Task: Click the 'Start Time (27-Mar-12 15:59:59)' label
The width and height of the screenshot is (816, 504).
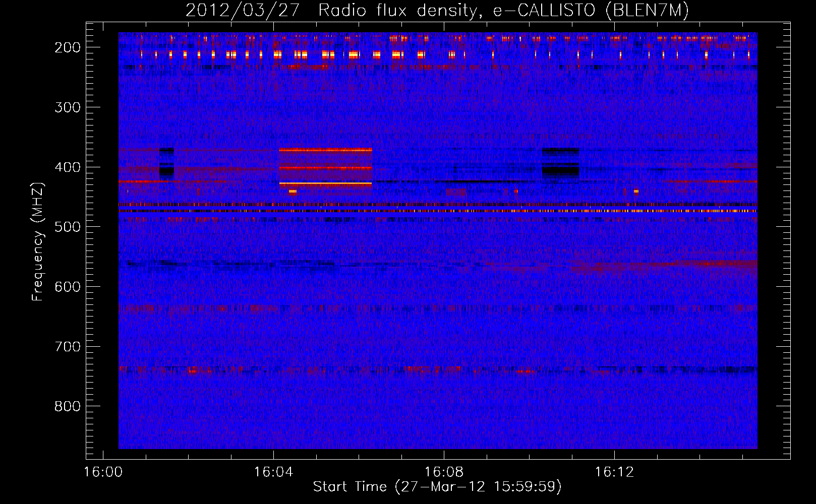Action: tap(437, 487)
